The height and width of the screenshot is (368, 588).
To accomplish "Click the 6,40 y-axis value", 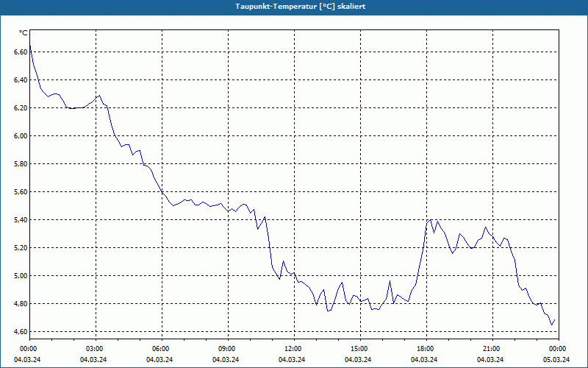I will (21, 80).
